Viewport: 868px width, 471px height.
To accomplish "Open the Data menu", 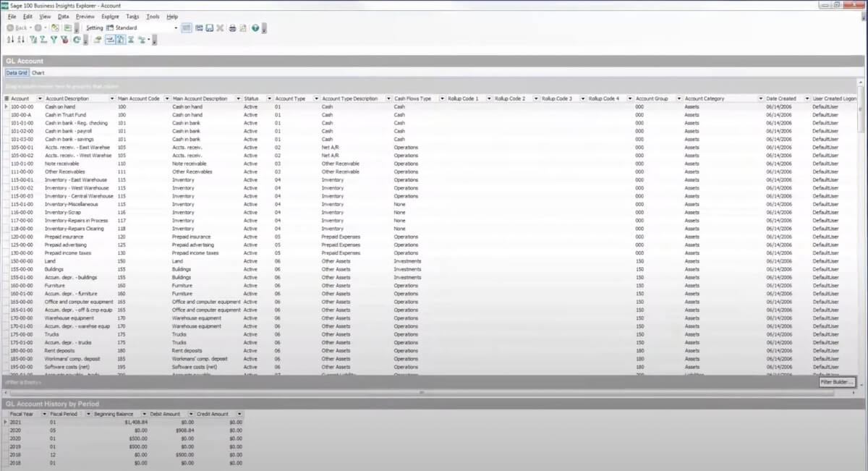I will pyautogui.click(x=64, y=16).
